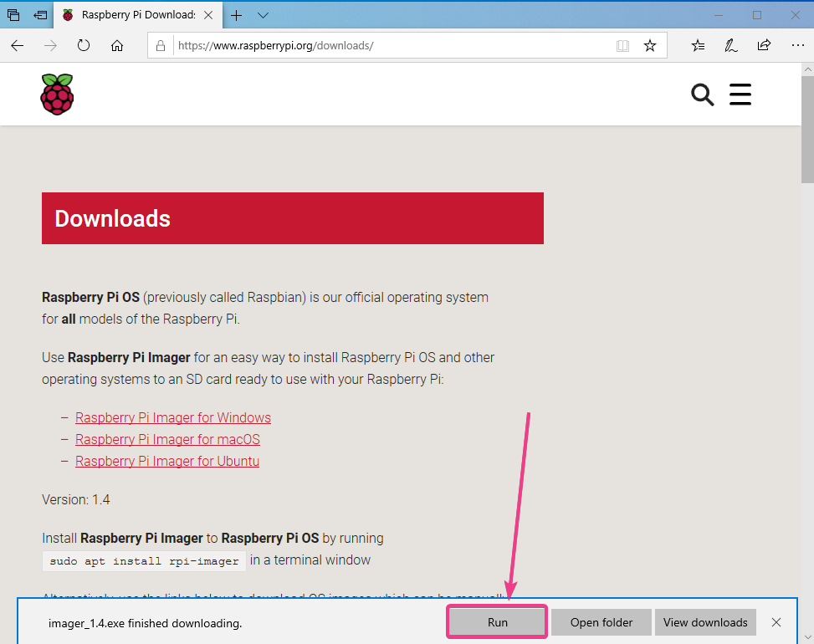Run the downloaded imager_1.4.exe
Viewport: 814px width, 644px height.
(x=497, y=622)
